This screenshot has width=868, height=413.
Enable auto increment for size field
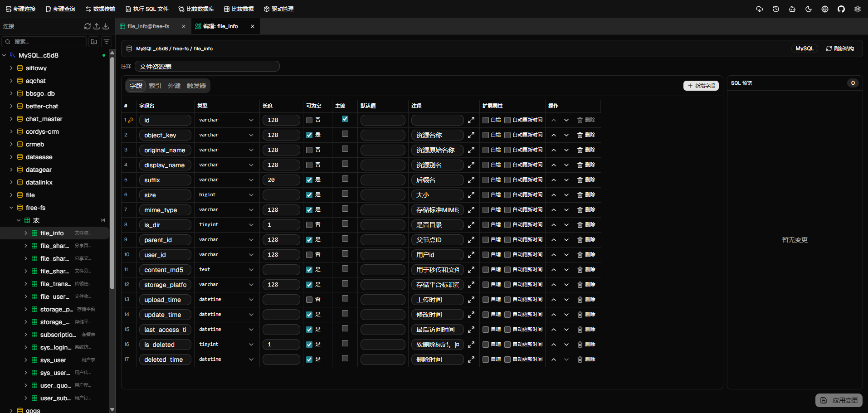486,195
